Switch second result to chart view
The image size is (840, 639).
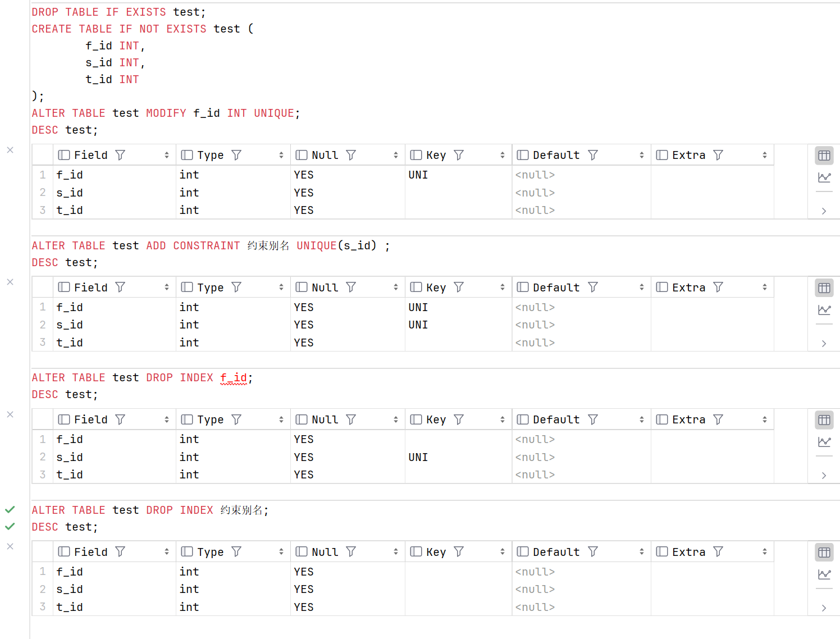(824, 310)
